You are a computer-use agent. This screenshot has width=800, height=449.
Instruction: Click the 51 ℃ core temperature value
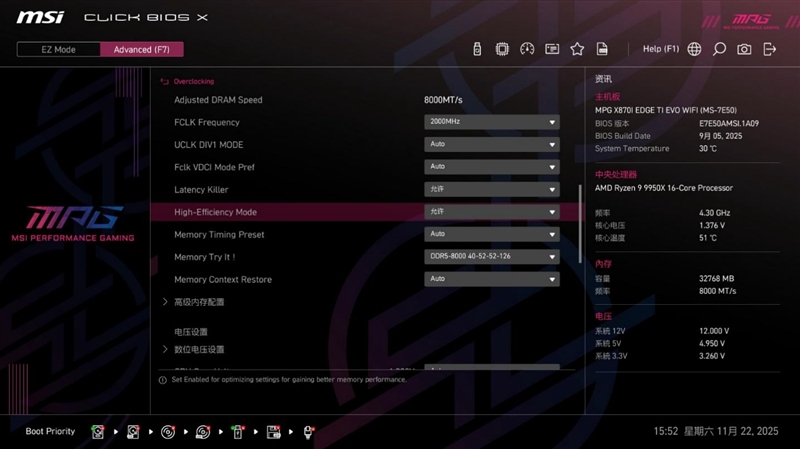(708, 238)
